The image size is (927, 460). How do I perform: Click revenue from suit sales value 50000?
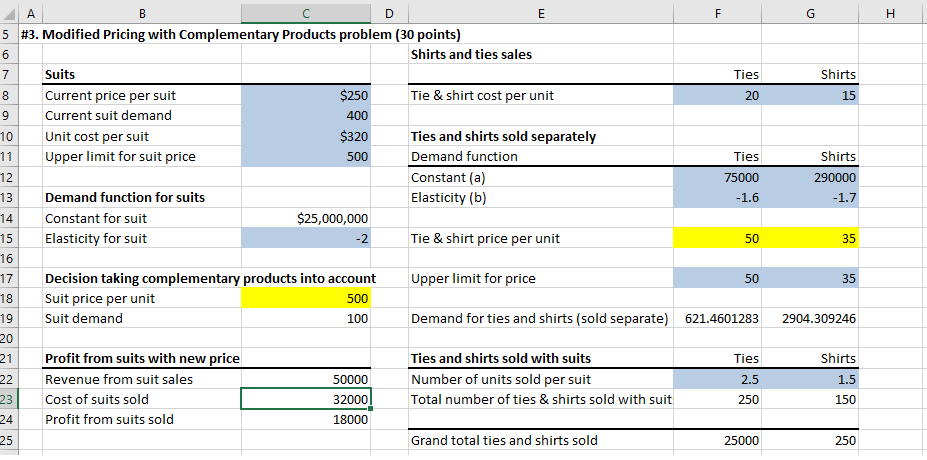(x=306, y=380)
